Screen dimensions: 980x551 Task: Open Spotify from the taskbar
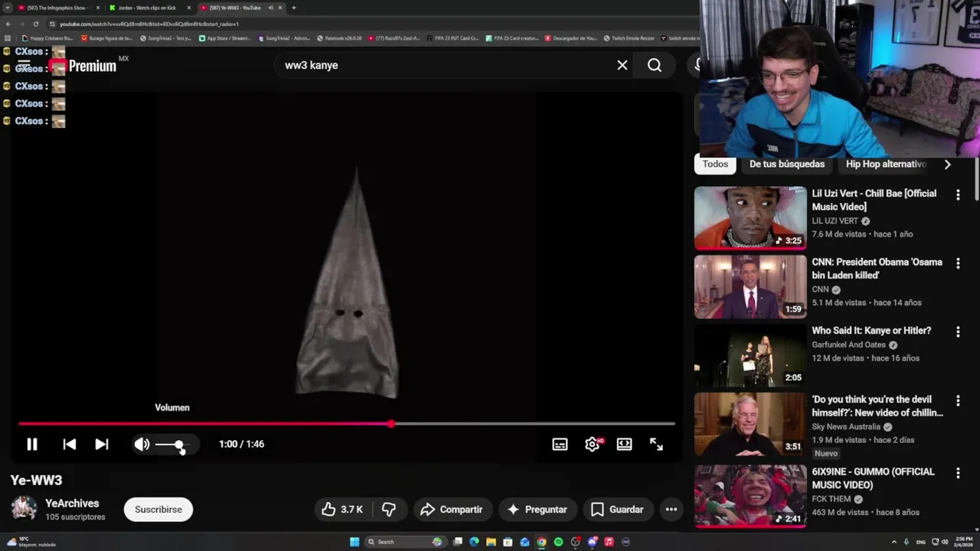point(558,542)
